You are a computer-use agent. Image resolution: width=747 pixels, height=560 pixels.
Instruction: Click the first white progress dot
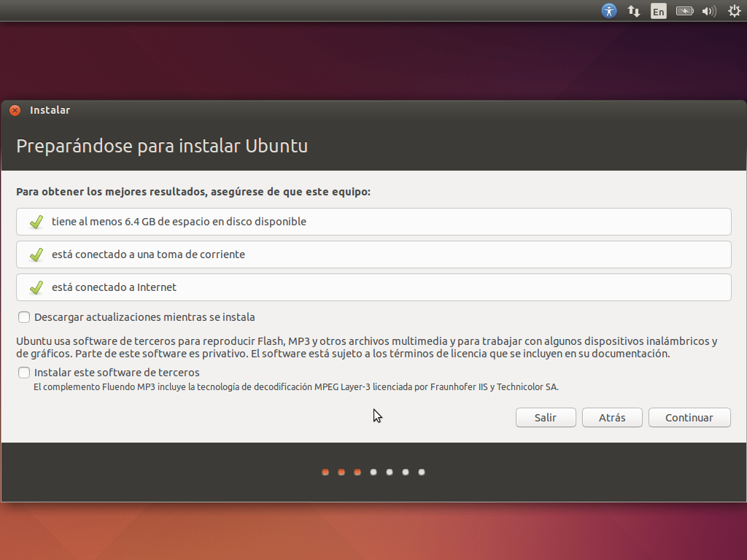[373, 472]
